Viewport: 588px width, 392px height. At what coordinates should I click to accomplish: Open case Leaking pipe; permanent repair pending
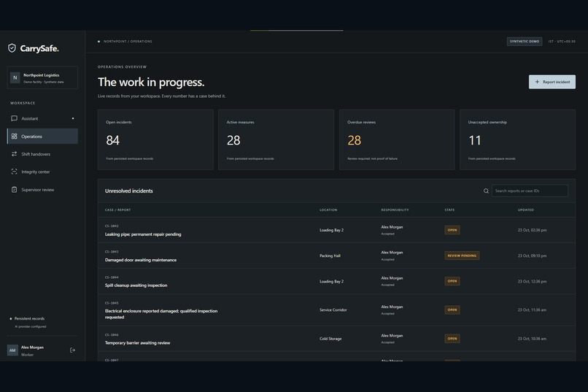click(x=143, y=234)
